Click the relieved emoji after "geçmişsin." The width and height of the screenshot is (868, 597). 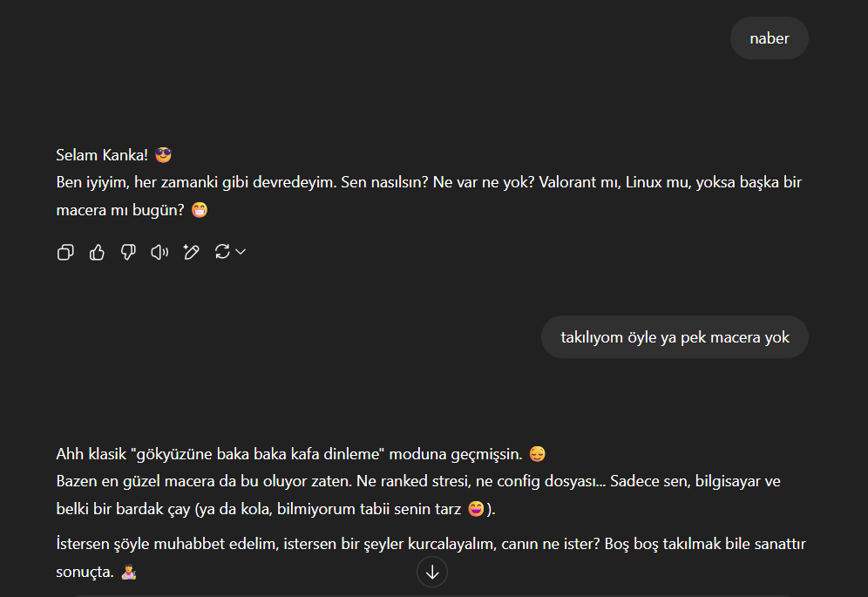coord(538,454)
